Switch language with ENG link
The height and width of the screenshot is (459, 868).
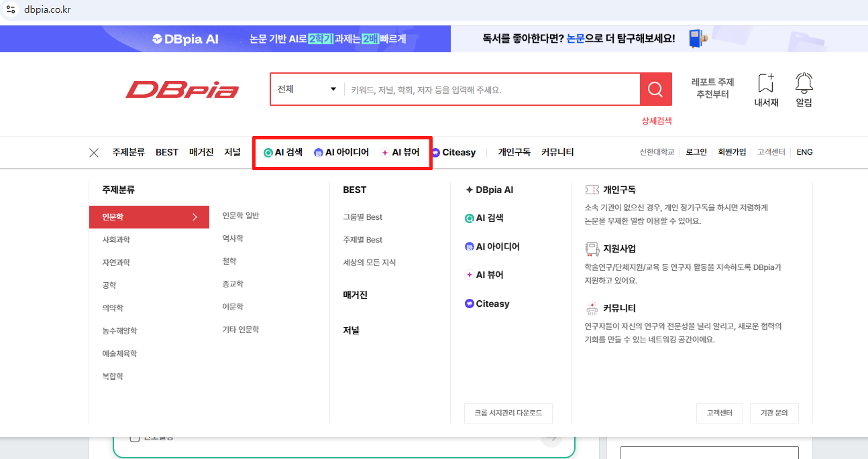coord(804,152)
